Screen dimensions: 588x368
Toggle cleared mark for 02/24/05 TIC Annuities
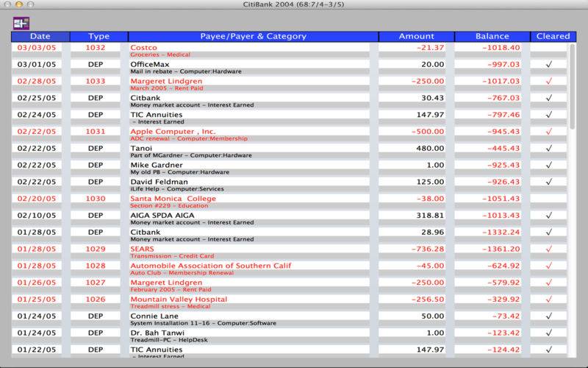pos(548,115)
